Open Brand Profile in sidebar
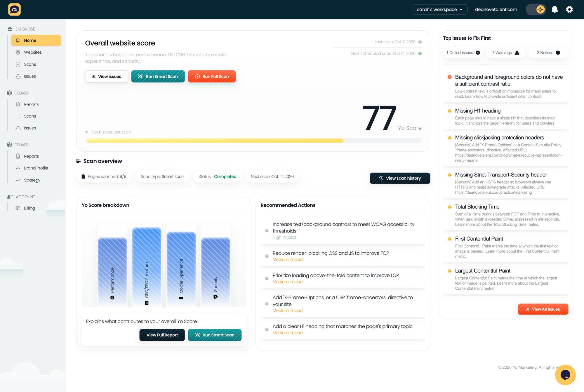 pyautogui.click(x=36, y=168)
